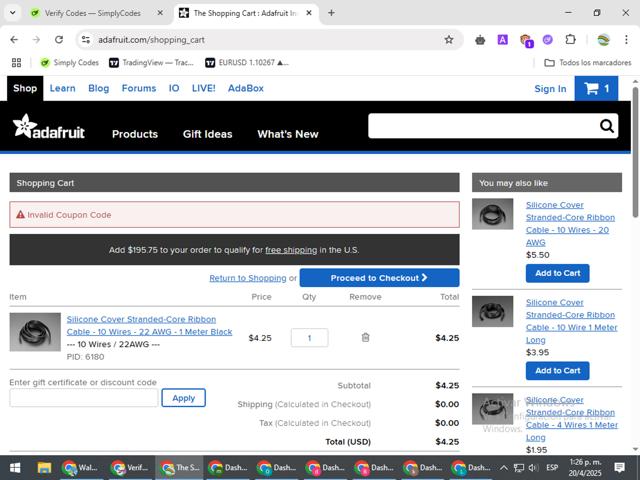The width and height of the screenshot is (640, 480).
Task: Close the Shopping Cart tab
Action: [x=309, y=13]
